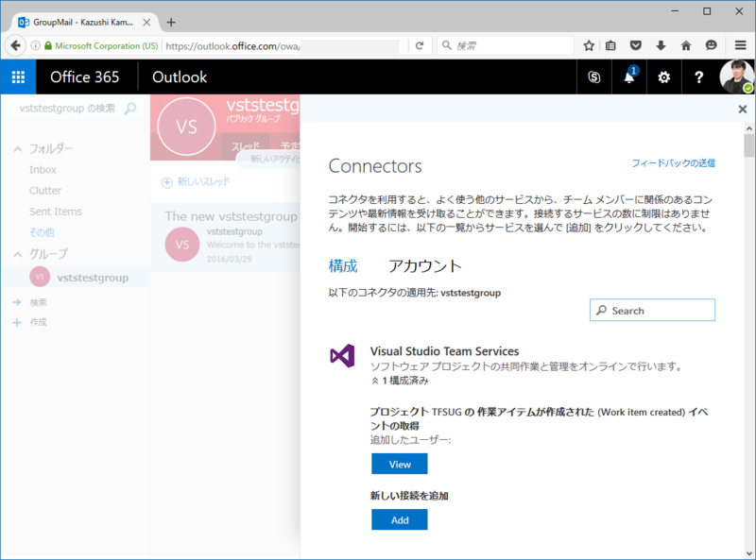Open The new vststestgroup thread message

click(x=226, y=237)
